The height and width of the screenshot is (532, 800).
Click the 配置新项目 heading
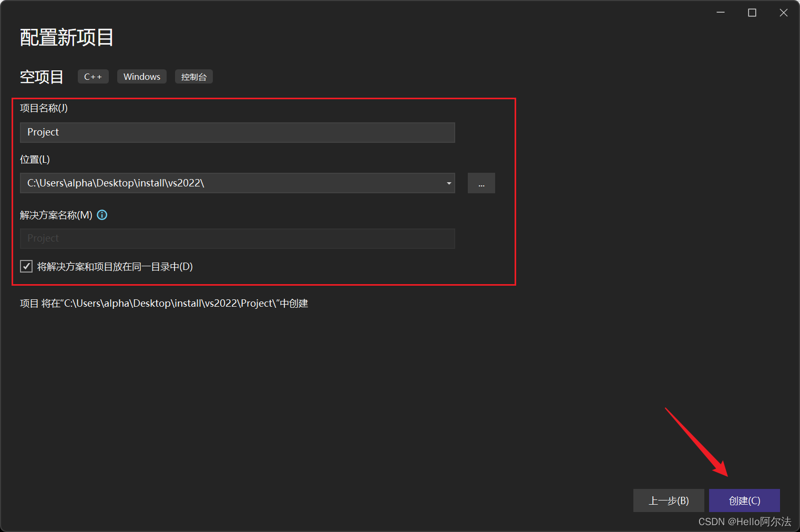click(67, 37)
